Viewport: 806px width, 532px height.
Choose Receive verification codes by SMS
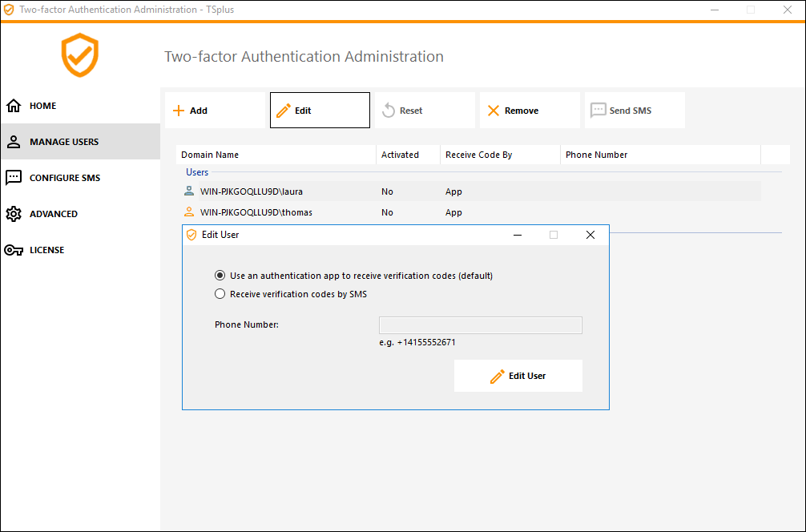[220, 294]
